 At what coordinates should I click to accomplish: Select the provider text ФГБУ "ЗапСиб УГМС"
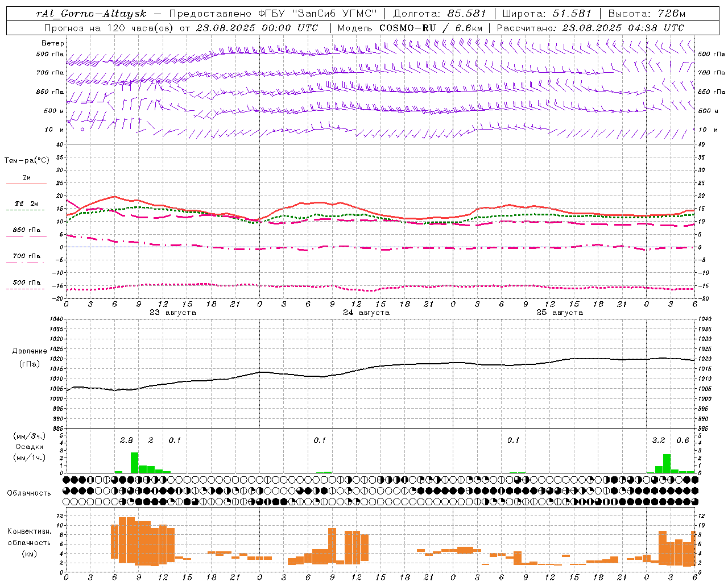(x=318, y=14)
